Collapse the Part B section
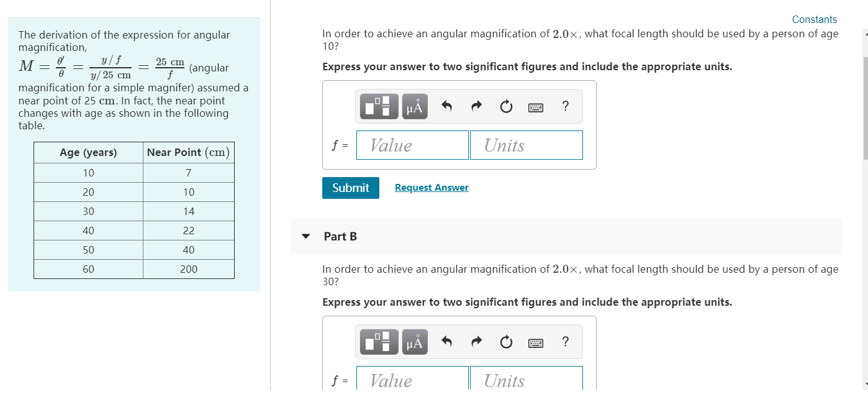This screenshot has height=407, width=868. (305, 236)
